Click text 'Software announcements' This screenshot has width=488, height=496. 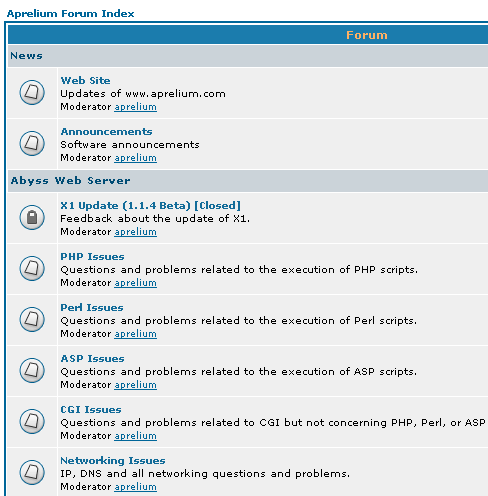pos(130,145)
